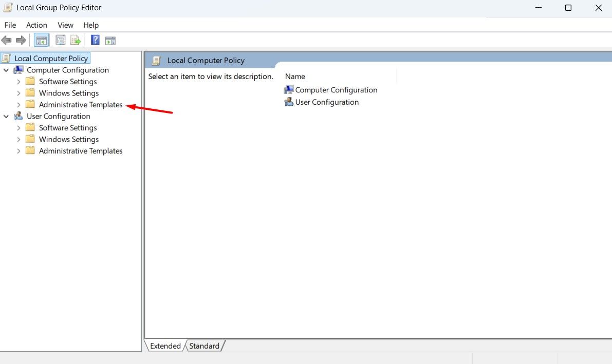This screenshot has width=612, height=364.
Task: Click folder icon of Computer Configuration Software Settings
Action: pyautogui.click(x=30, y=81)
